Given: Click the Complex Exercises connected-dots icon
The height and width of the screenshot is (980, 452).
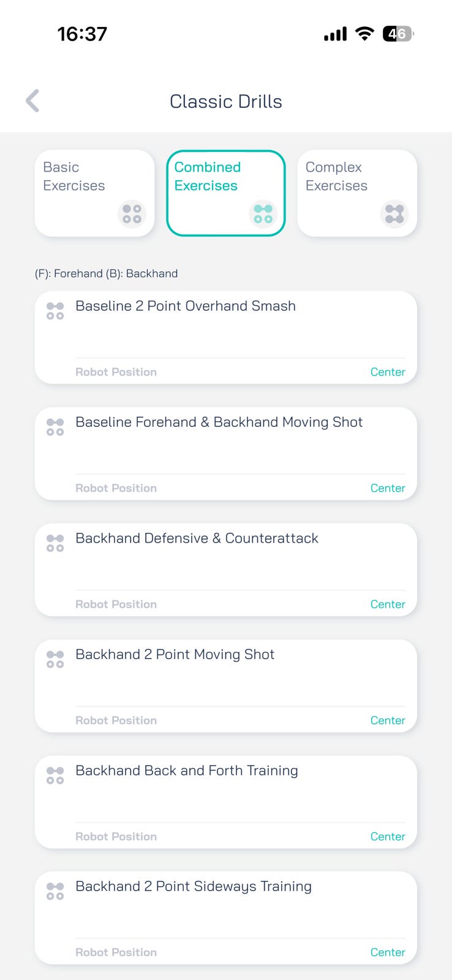Looking at the screenshot, I should click(x=394, y=214).
